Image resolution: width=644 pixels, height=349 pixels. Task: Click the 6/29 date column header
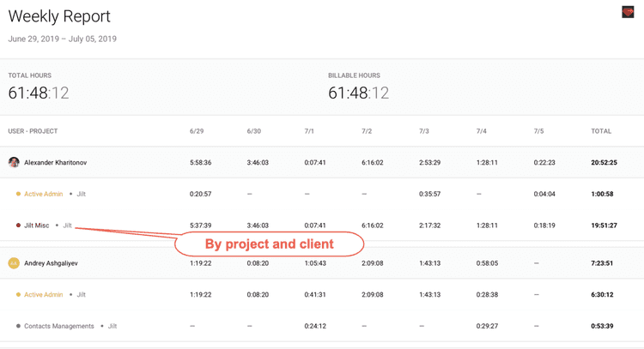coord(197,131)
